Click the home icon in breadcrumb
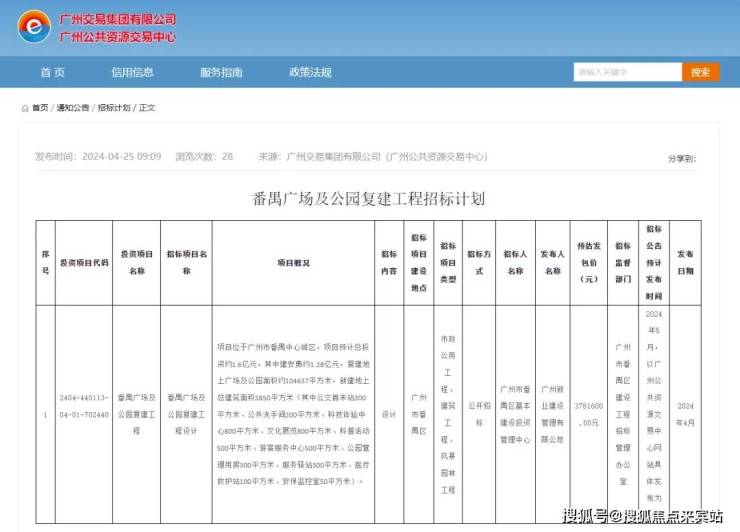The image size is (740, 532). pos(25,108)
